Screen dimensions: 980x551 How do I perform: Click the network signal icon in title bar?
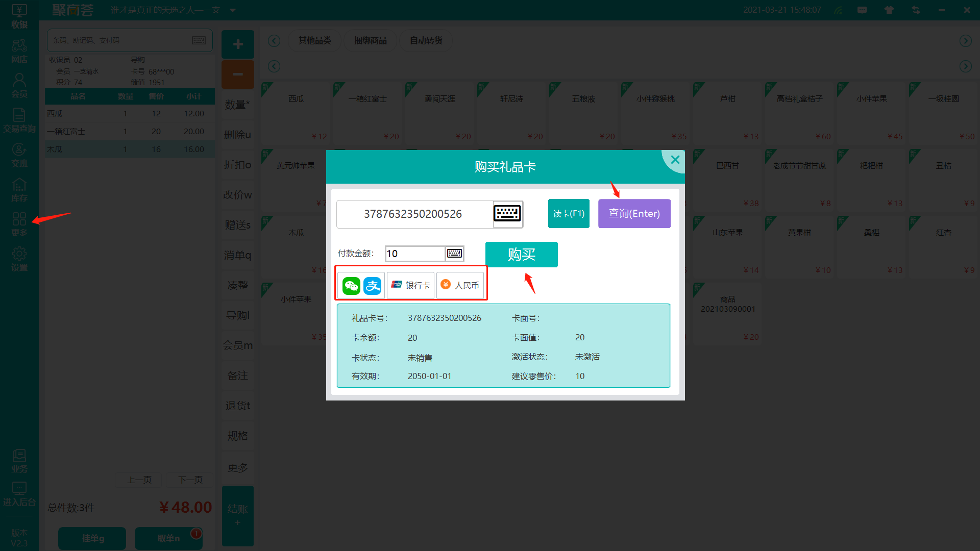(x=839, y=10)
